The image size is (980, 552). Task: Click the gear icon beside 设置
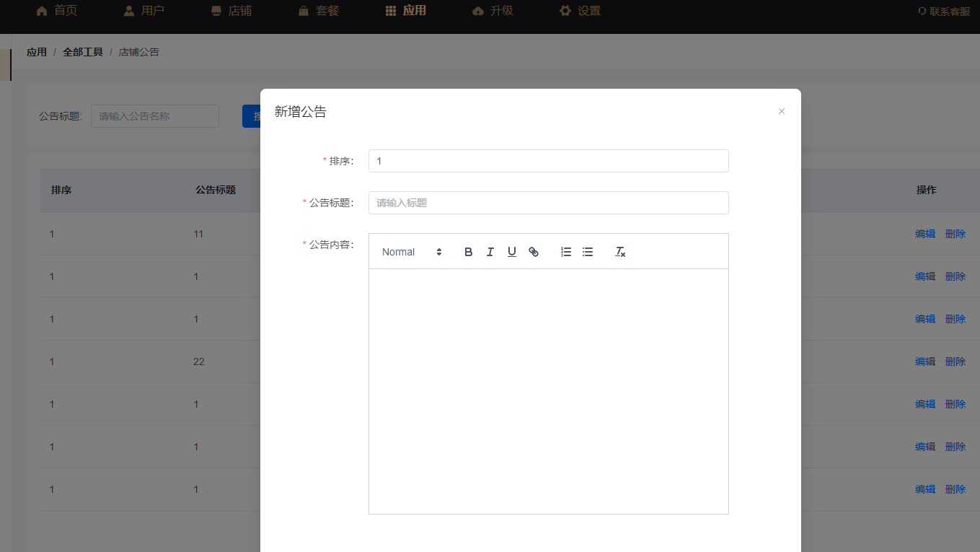[x=565, y=11]
